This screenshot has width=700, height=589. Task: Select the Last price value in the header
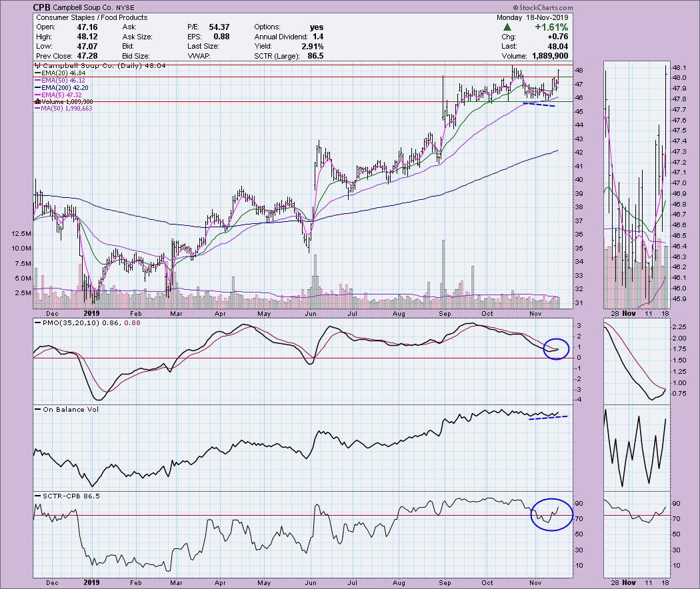point(557,47)
